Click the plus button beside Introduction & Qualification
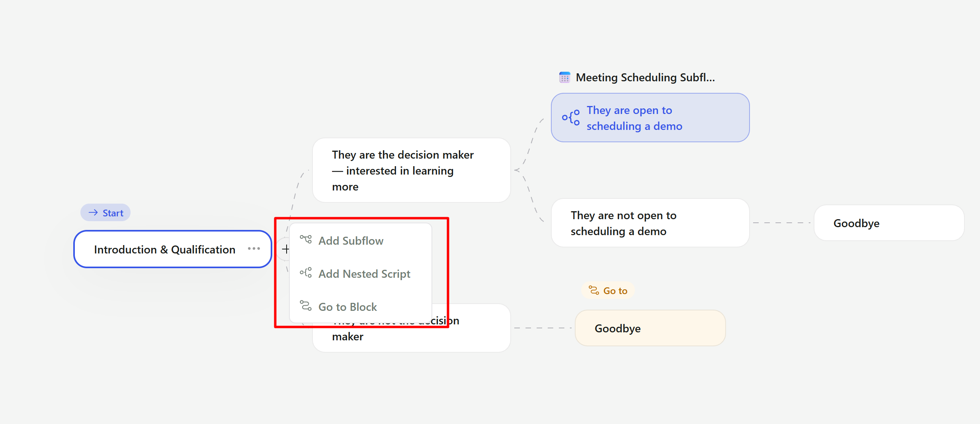This screenshot has width=980, height=424. pyautogui.click(x=285, y=249)
